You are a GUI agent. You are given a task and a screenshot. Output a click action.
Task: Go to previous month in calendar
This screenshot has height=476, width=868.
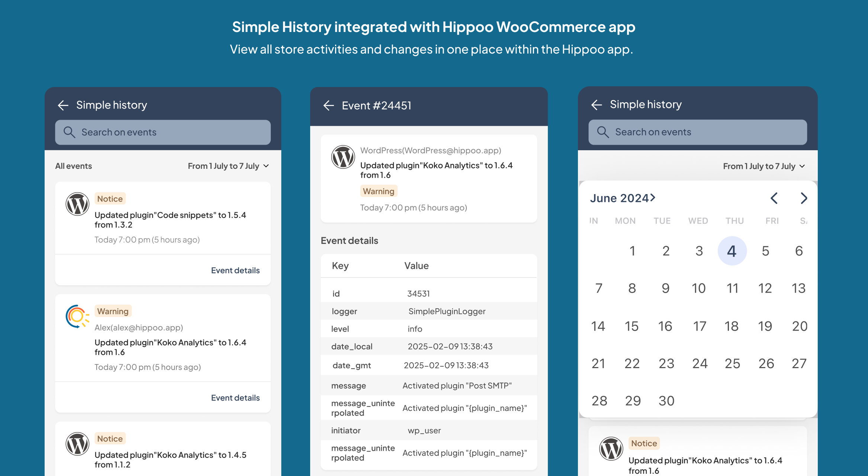[774, 198]
